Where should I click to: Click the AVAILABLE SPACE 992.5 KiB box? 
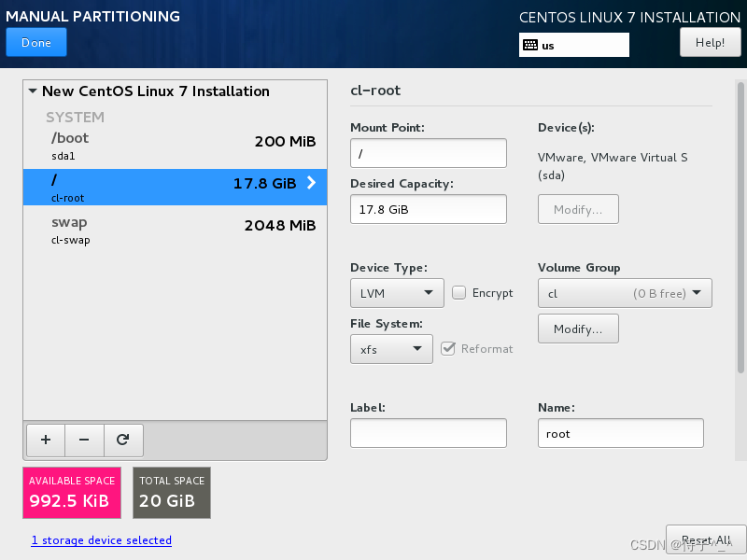pyautogui.click(x=72, y=493)
